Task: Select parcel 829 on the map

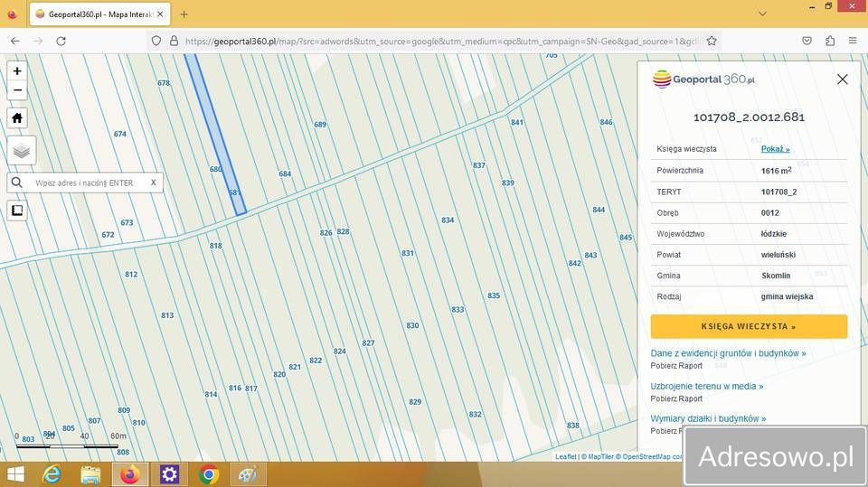Action: pyautogui.click(x=415, y=402)
